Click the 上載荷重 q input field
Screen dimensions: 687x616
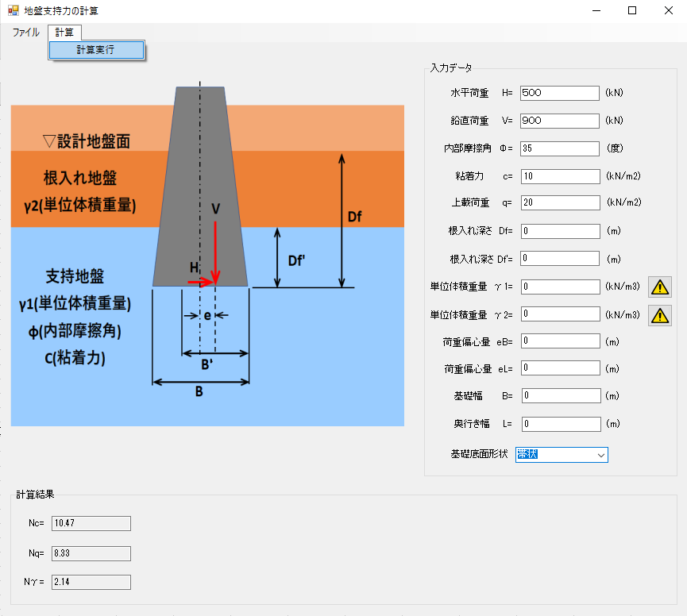pyautogui.click(x=559, y=203)
